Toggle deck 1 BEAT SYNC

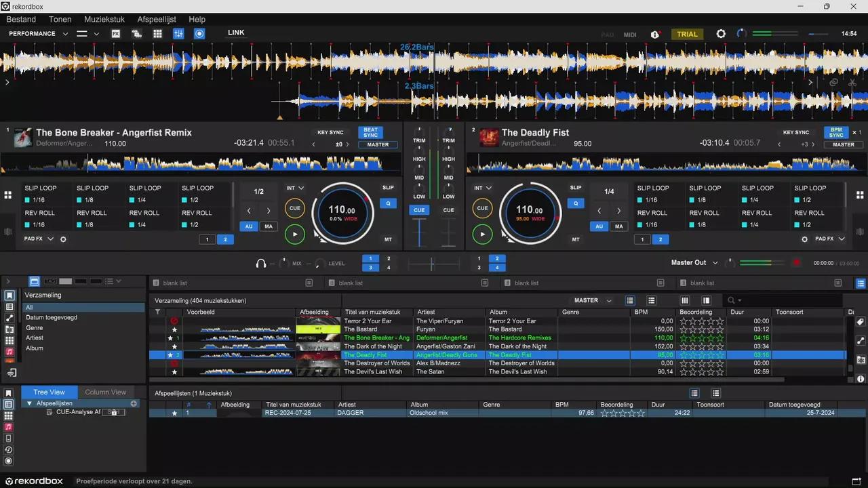click(370, 132)
